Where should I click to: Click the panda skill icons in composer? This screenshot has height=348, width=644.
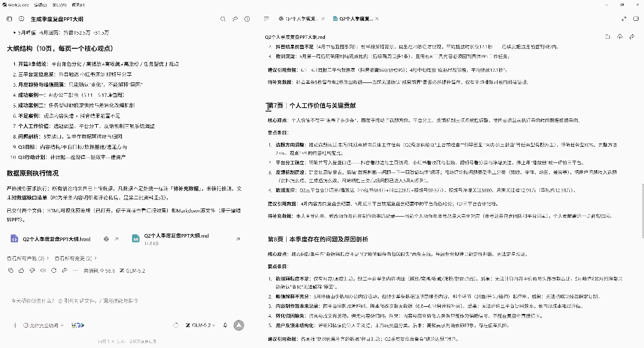77,325
